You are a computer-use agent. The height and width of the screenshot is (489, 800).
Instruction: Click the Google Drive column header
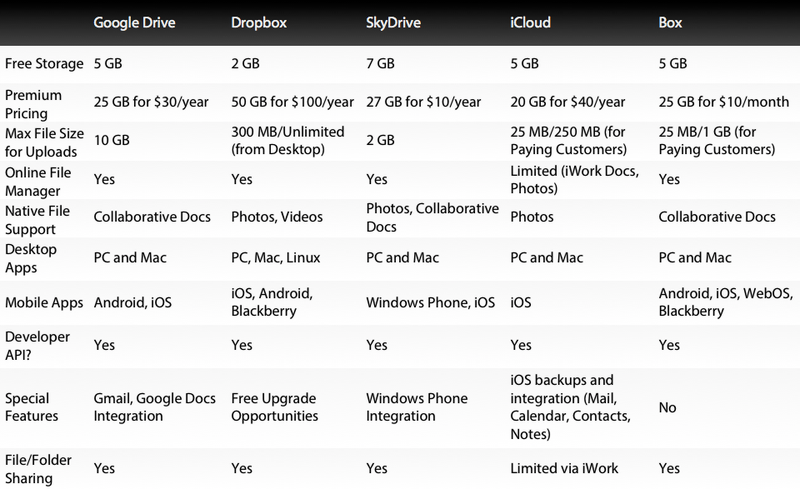pos(134,23)
